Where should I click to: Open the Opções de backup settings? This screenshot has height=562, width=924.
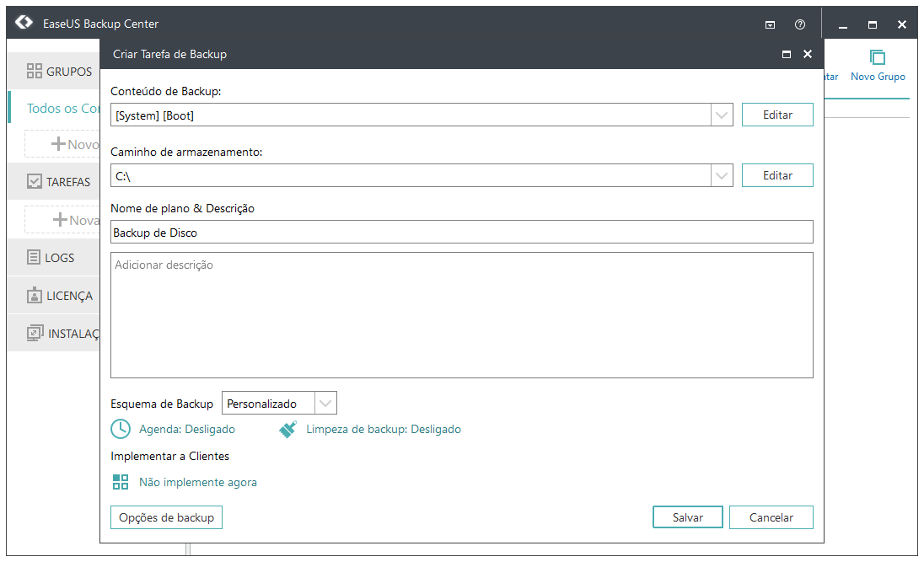[x=165, y=517]
